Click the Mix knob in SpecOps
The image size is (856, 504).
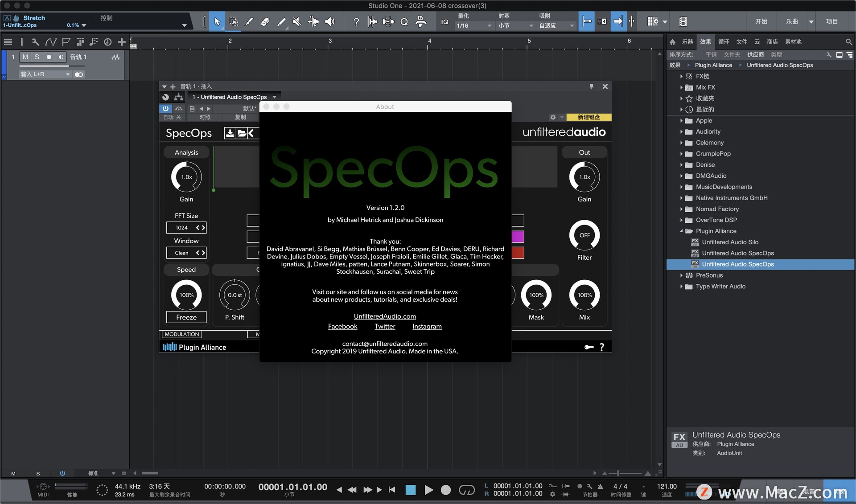[584, 295]
